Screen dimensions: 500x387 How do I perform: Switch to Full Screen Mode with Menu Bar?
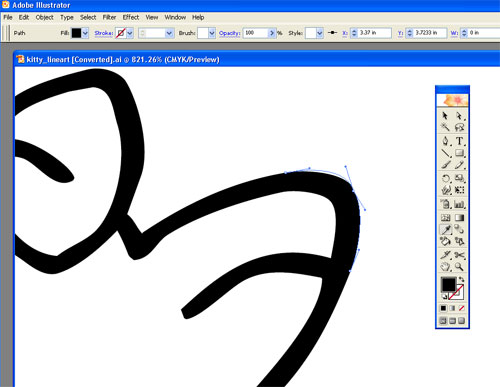(452, 321)
